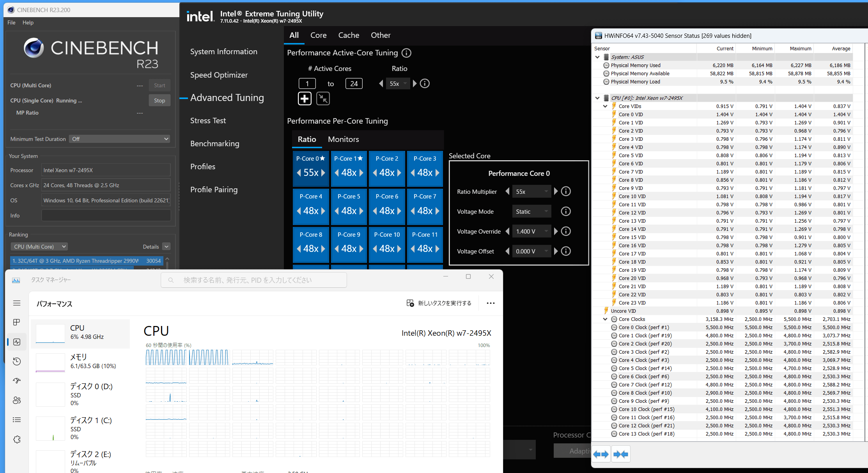868x473 pixels.
Task: Open Task Manager Processes page icon
Action: 17,322
